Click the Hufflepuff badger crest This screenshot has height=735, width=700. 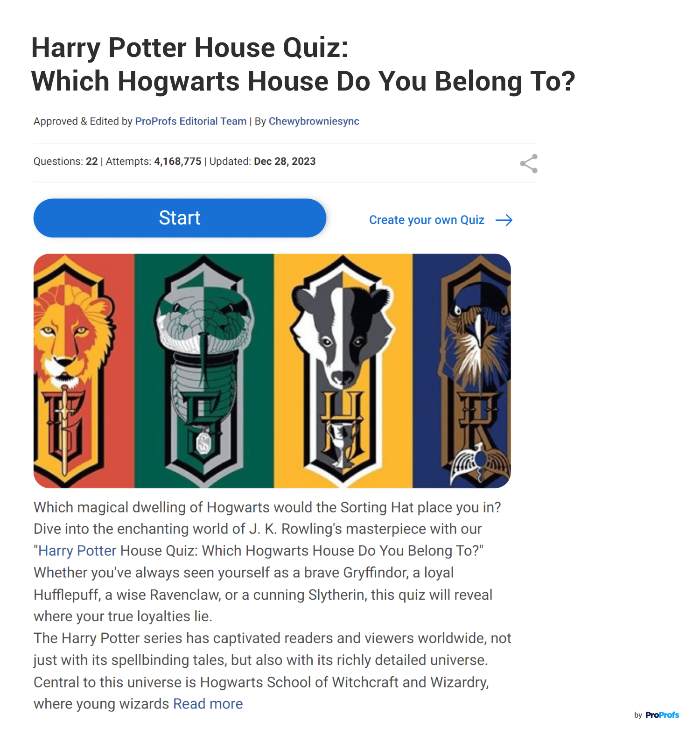click(x=343, y=371)
